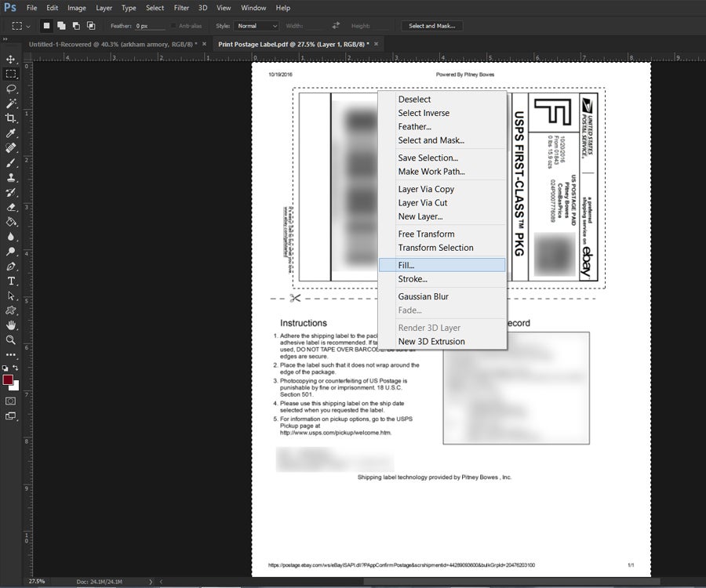Select the Clone Stamp tool
706x588 pixels.
[10, 179]
